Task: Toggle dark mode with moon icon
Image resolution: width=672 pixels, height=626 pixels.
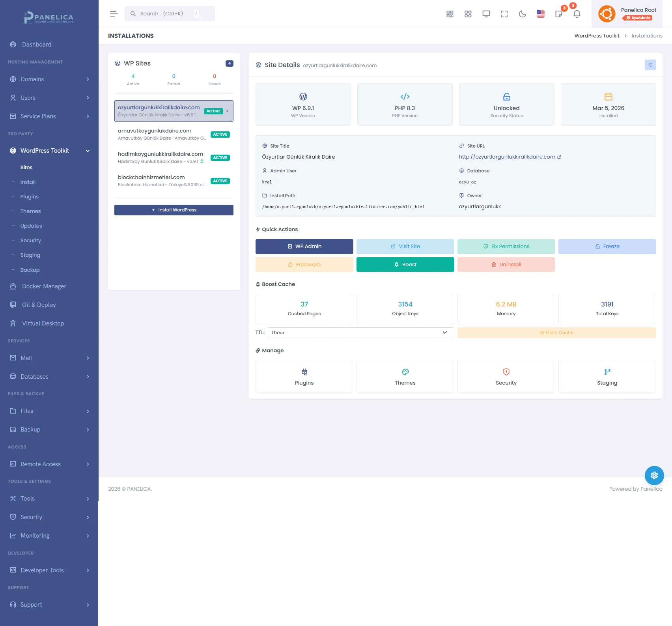Action: click(x=522, y=14)
